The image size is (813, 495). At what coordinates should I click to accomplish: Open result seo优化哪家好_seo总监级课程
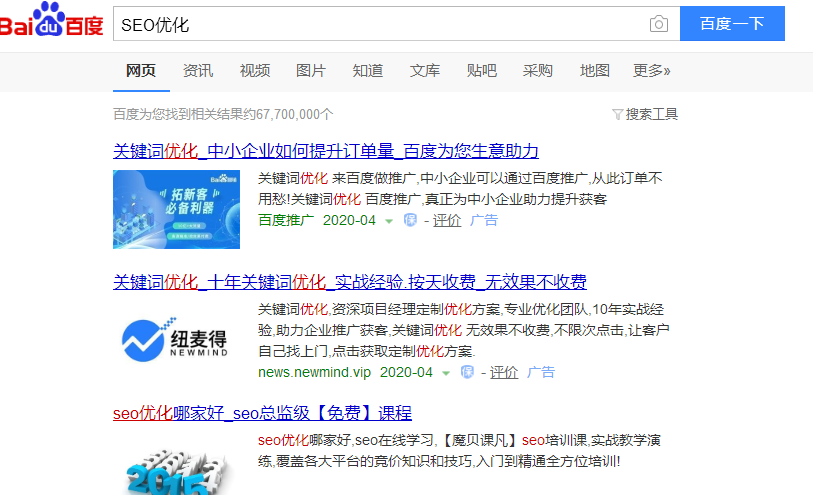coord(262,413)
